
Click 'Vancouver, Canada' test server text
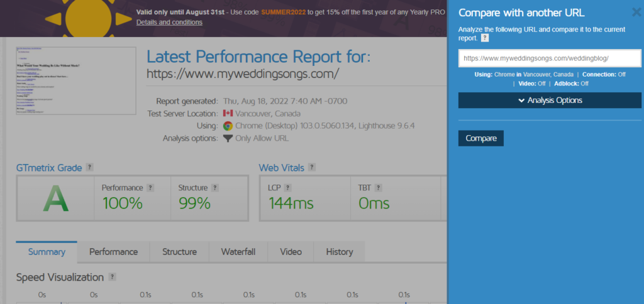point(267,114)
